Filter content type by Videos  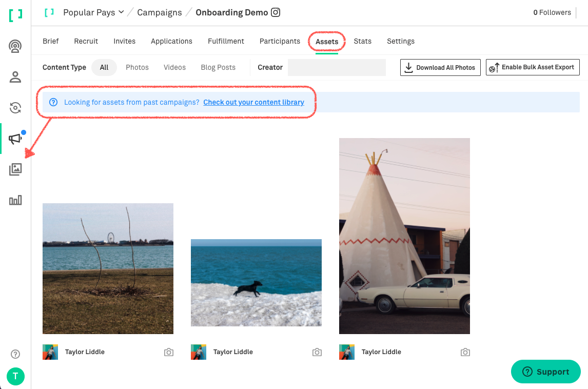click(174, 67)
